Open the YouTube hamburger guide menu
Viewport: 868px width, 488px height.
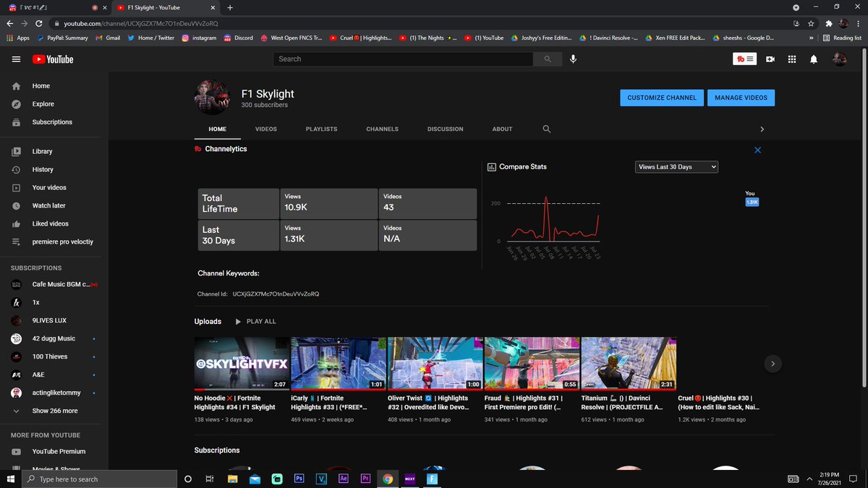[x=16, y=59]
